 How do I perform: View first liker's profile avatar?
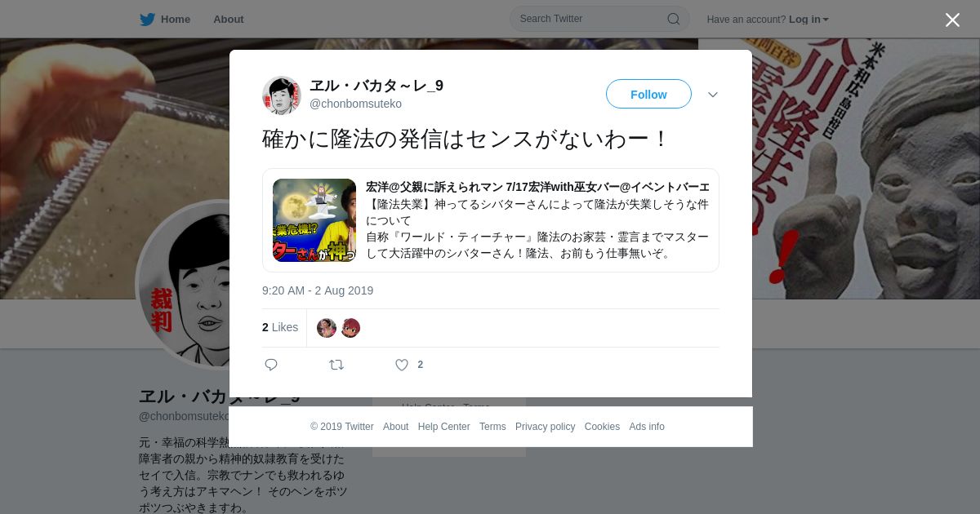[327, 328]
